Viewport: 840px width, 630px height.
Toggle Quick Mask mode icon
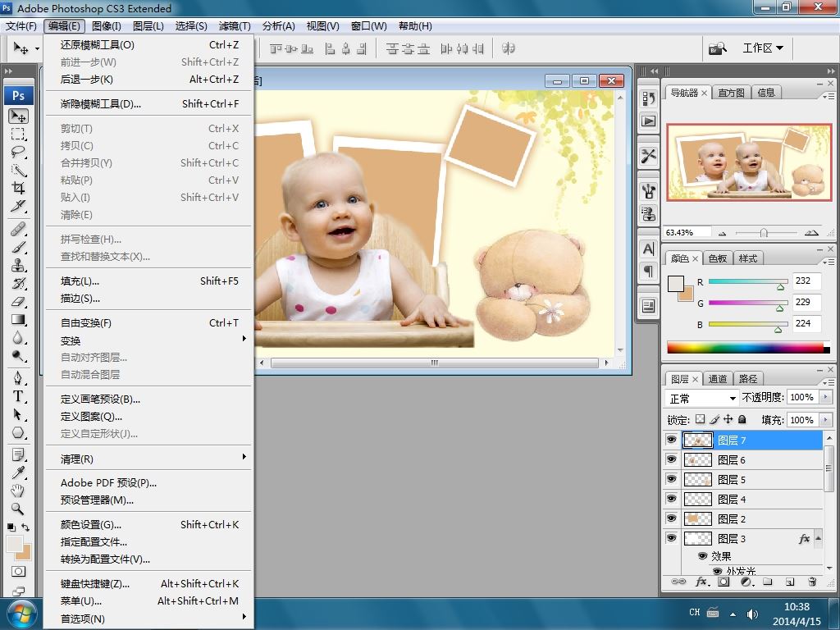(18, 571)
